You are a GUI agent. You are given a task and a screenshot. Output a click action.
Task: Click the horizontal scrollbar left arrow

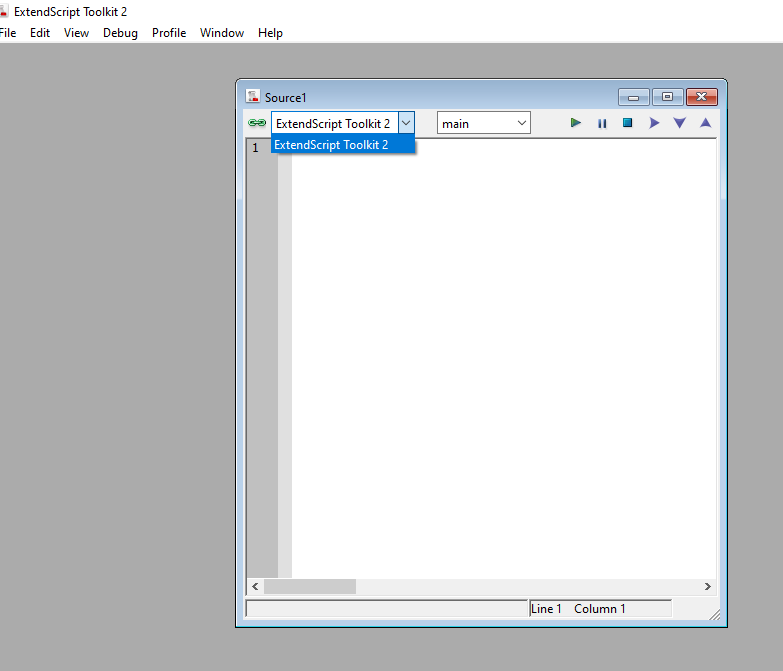click(255, 586)
